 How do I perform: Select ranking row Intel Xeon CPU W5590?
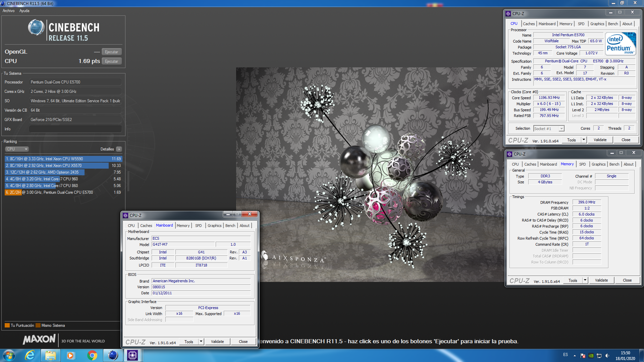click(63, 159)
